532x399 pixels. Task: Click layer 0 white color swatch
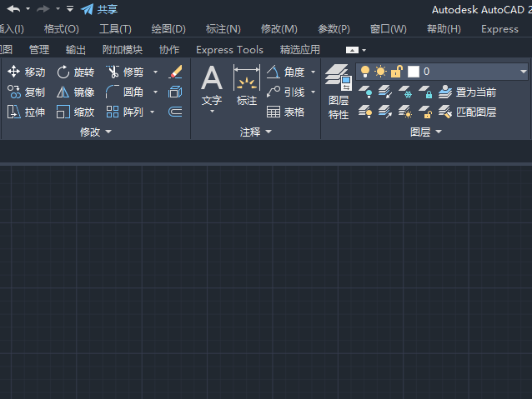pos(414,72)
